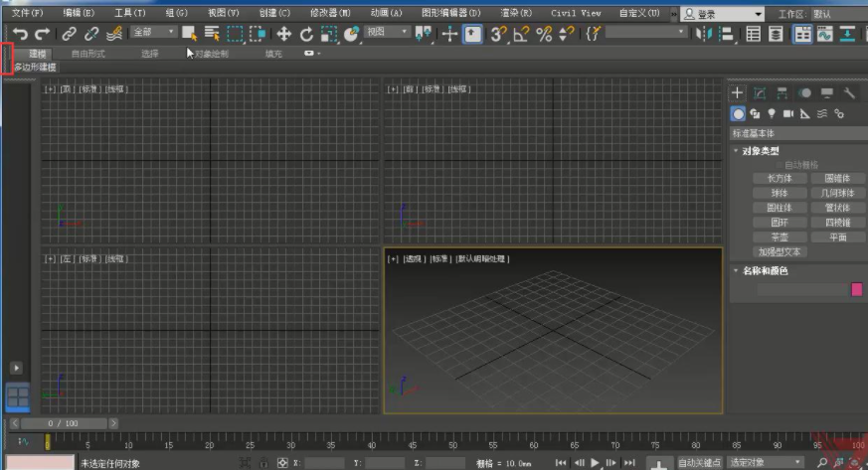Select the Move transform tool
The height and width of the screenshot is (470, 868).
(283, 34)
